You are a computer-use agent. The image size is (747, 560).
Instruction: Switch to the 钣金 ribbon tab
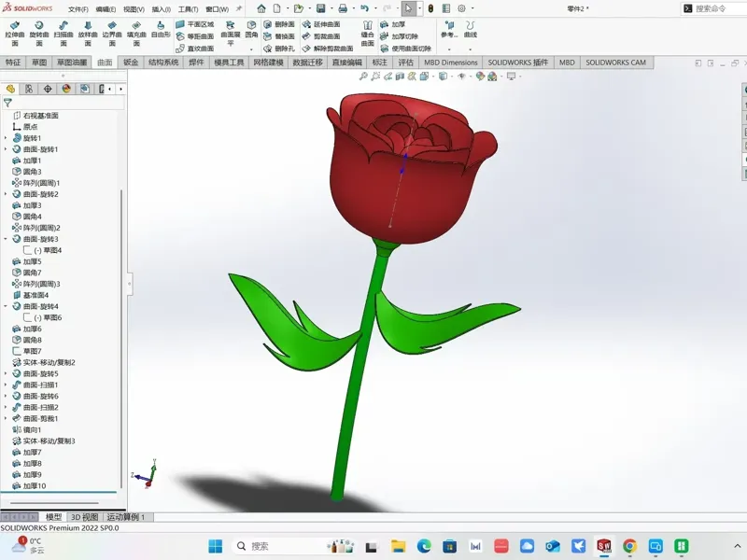click(x=131, y=63)
